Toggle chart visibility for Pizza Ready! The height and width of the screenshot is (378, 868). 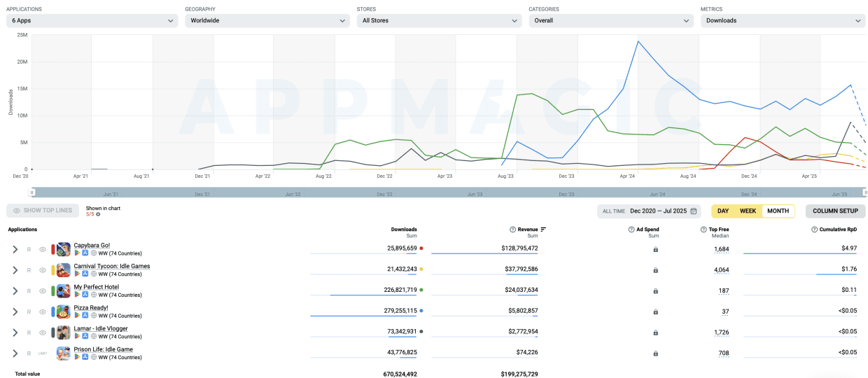pyautogui.click(x=43, y=311)
